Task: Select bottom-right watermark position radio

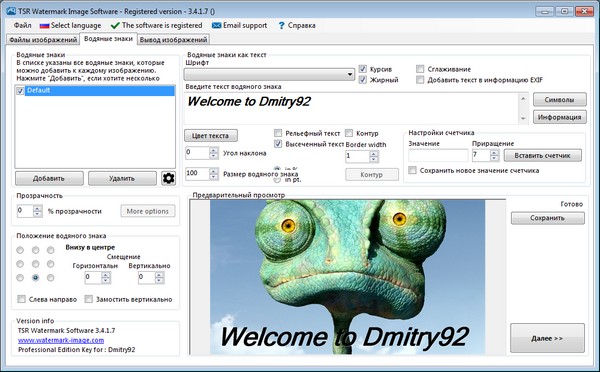Action: pos(51,278)
